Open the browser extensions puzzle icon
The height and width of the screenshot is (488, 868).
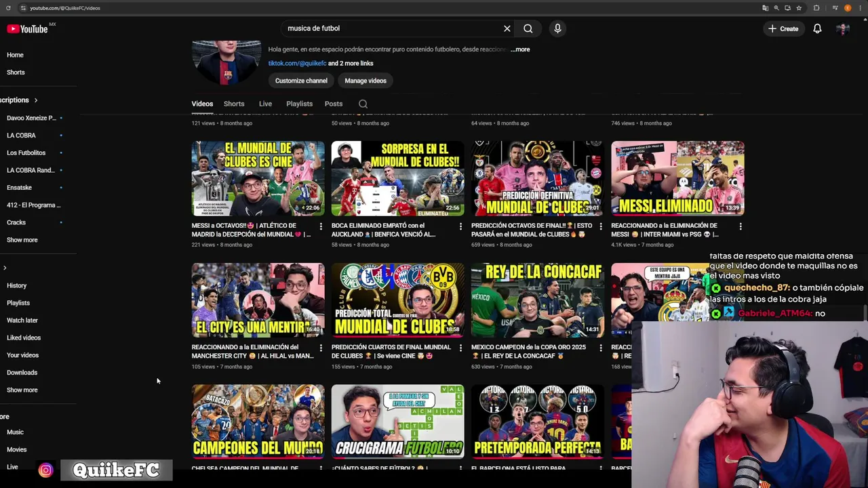[816, 8]
